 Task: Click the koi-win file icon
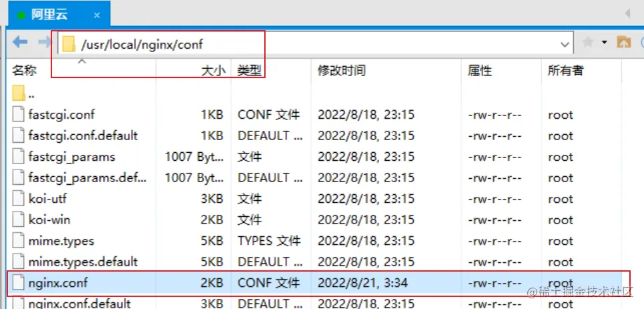(x=19, y=220)
